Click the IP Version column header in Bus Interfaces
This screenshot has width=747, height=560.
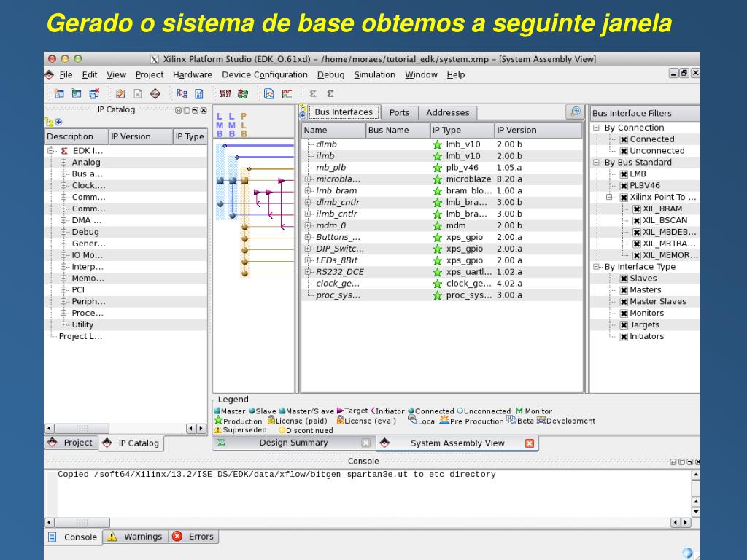coord(538,130)
